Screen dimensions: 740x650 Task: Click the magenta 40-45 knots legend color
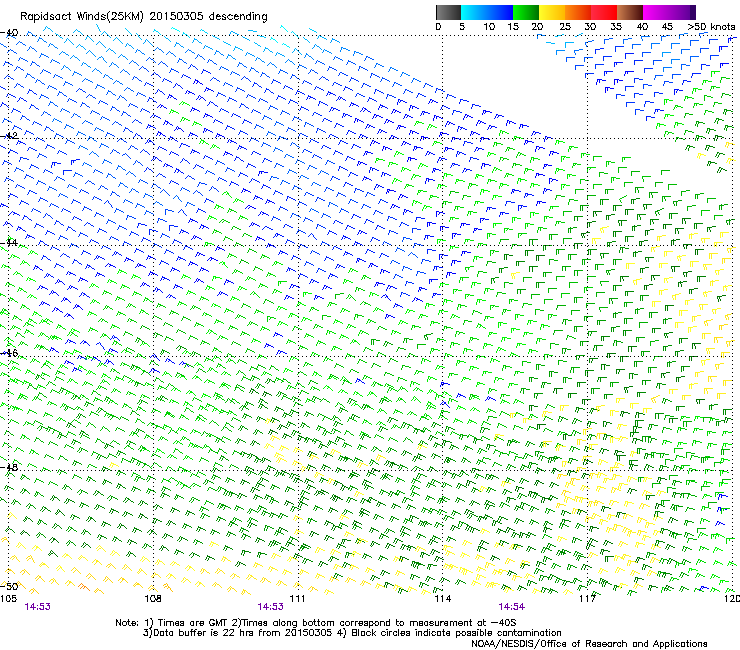point(656,12)
